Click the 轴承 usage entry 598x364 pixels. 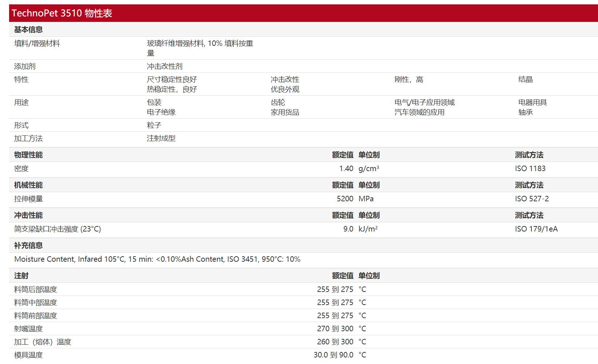pyautogui.click(x=526, y=112)
